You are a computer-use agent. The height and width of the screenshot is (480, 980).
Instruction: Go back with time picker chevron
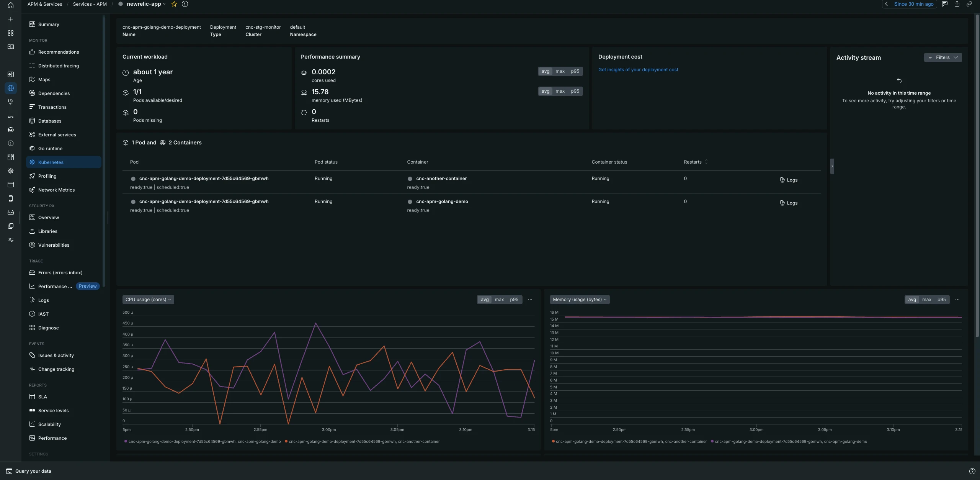coord(886,4)
